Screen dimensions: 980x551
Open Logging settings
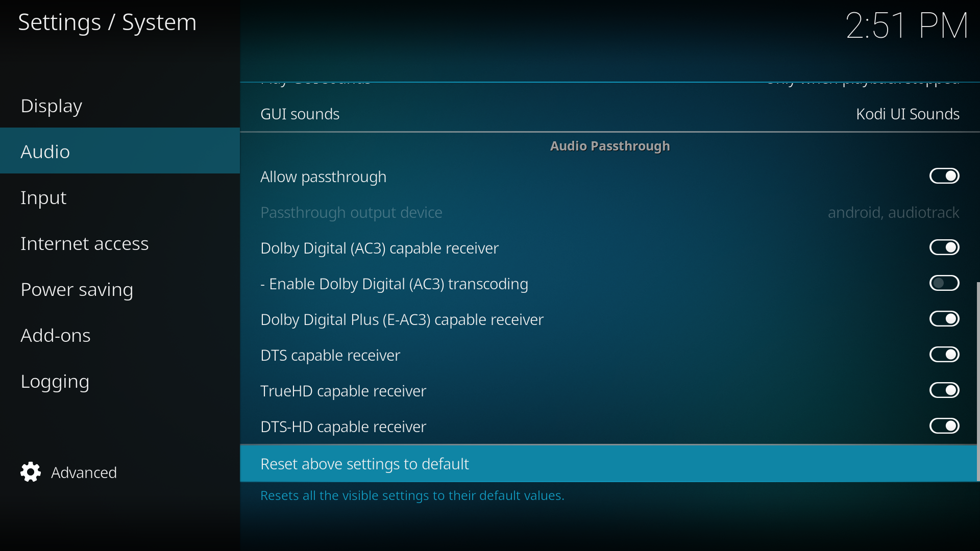click(x=120, y=381)
